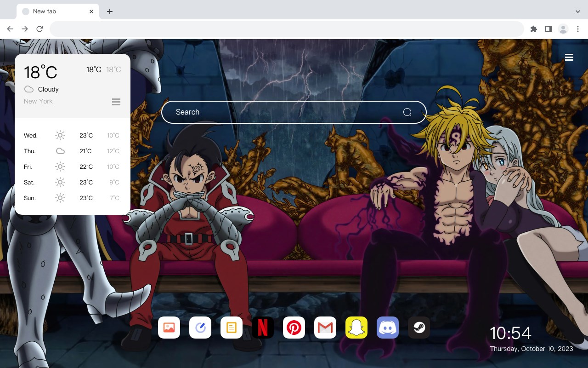Open the Steam shortcut
Screen dimensions: 588x368
[419, 328]
